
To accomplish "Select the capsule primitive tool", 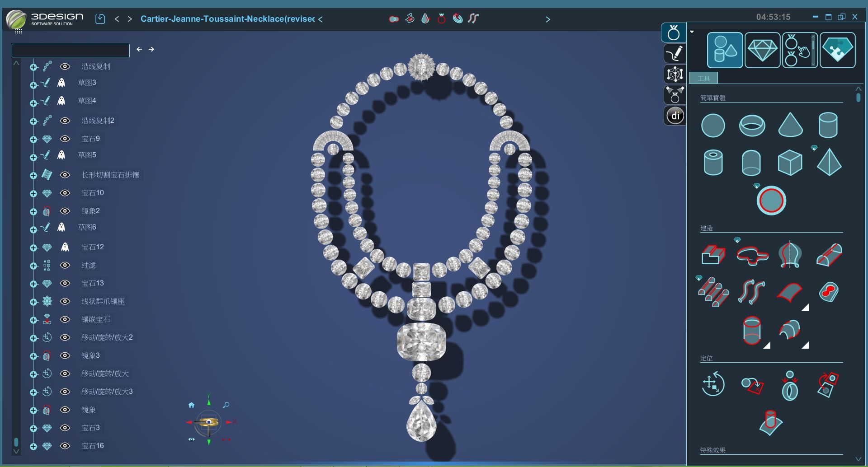I will (751, 163).
